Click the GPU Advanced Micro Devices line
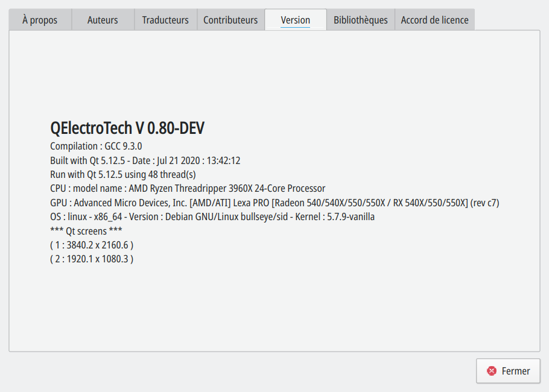549x392 pixels. point(274,203)
